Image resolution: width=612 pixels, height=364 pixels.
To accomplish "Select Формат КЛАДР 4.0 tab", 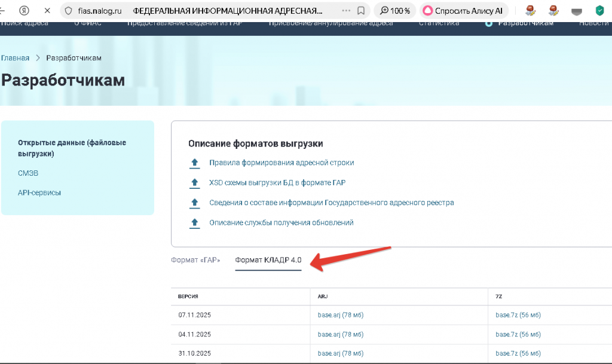I will coord(268,260).
